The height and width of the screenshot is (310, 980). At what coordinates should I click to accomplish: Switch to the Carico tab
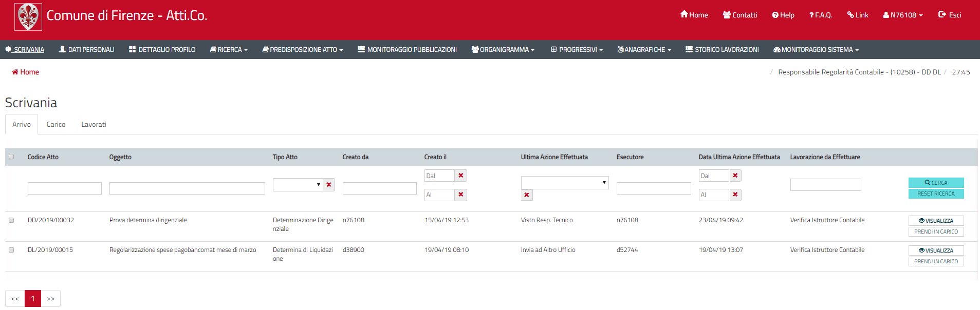point(56,125)
